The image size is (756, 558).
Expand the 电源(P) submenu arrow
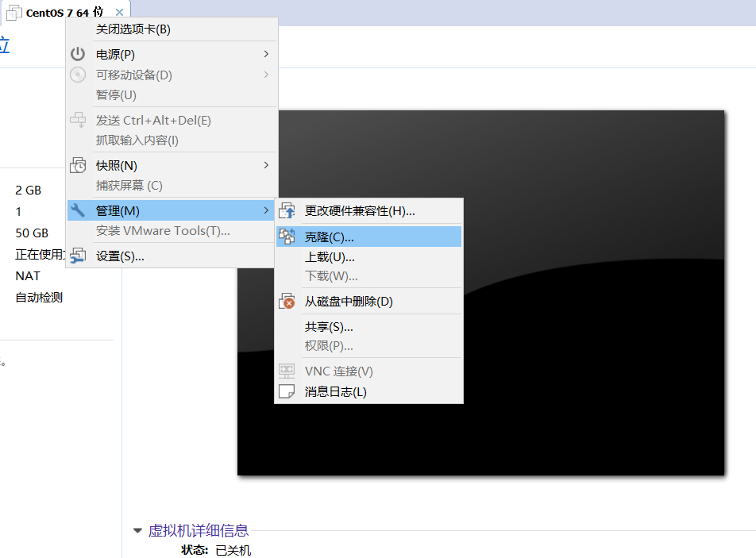(266, 54)
